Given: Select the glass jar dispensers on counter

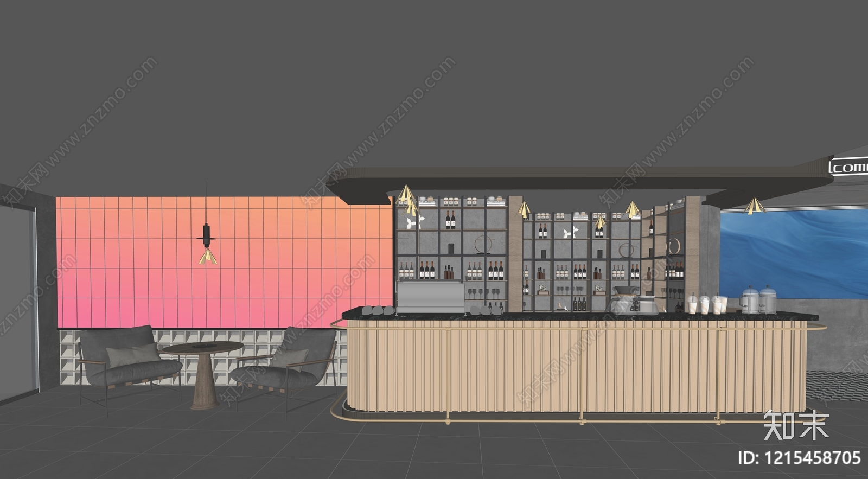Looking at the screenshot, I should [759, 299].
